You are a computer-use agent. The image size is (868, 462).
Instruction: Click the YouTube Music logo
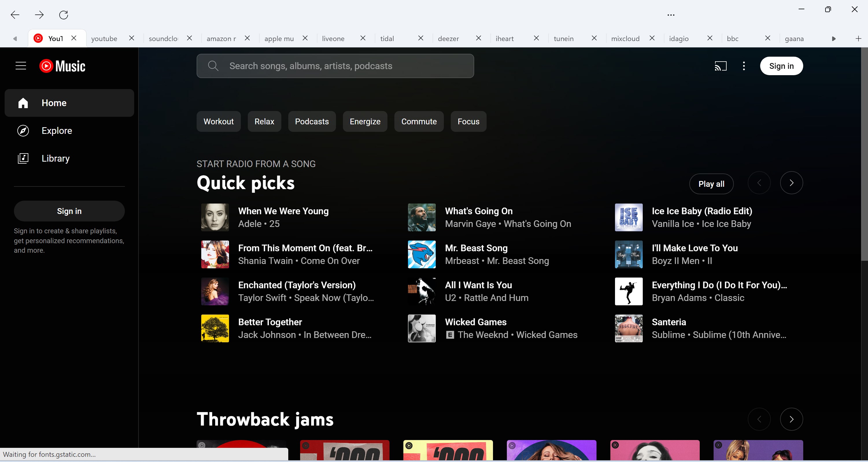(62, 66)
